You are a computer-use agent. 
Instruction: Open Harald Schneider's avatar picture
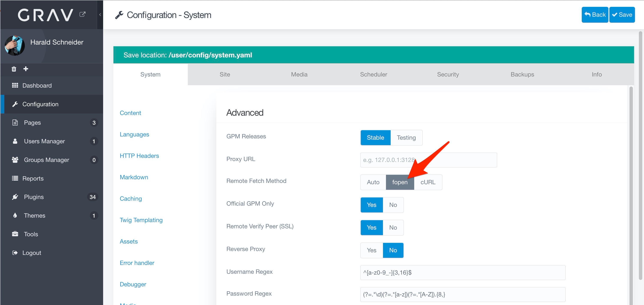[15, 46]
